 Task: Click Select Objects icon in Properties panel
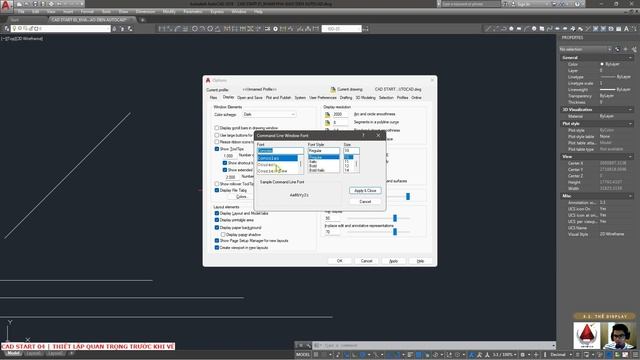point(626,49)
